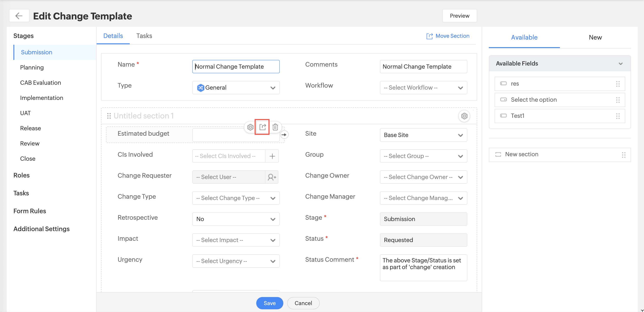Click plus icon for CIs Involved
The width and height of the screenshot is (644, 312).
point(272,156)
